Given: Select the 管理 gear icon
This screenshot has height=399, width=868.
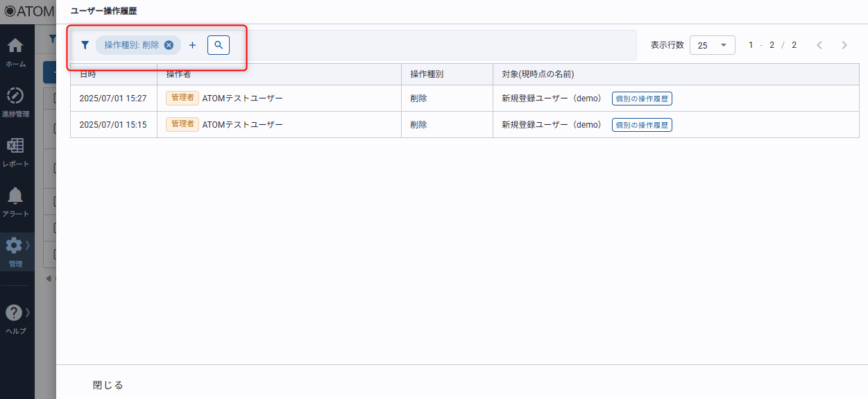Looking at the screenshot, I should point(14,246).
